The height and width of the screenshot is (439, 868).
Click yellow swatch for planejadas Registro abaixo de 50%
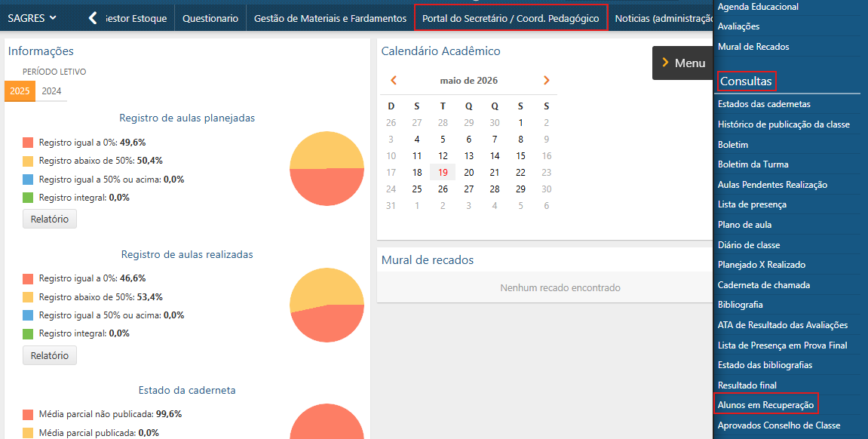point(28,161)
